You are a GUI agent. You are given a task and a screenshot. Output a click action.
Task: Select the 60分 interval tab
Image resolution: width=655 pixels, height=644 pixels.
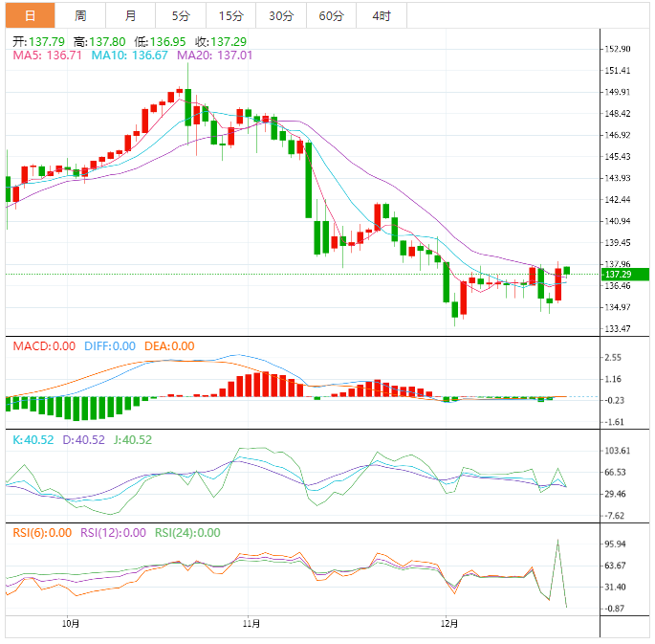point(331,15)
